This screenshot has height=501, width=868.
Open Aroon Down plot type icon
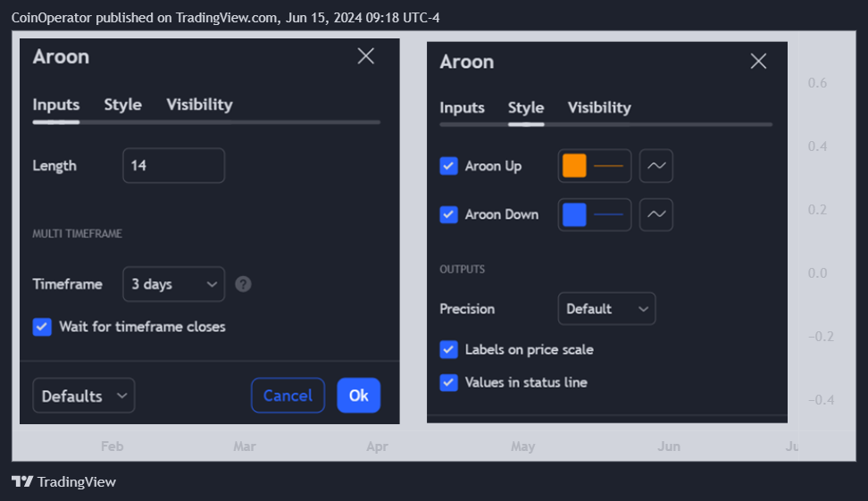[x=656, y=214]
